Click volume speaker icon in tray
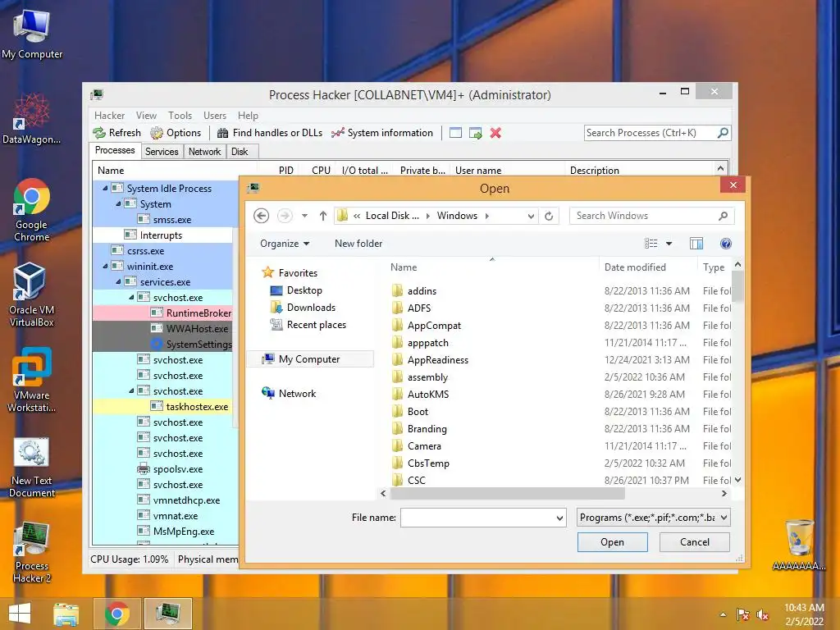The height and width of the screenshot is (630, 840). click(x=762, y=614)
